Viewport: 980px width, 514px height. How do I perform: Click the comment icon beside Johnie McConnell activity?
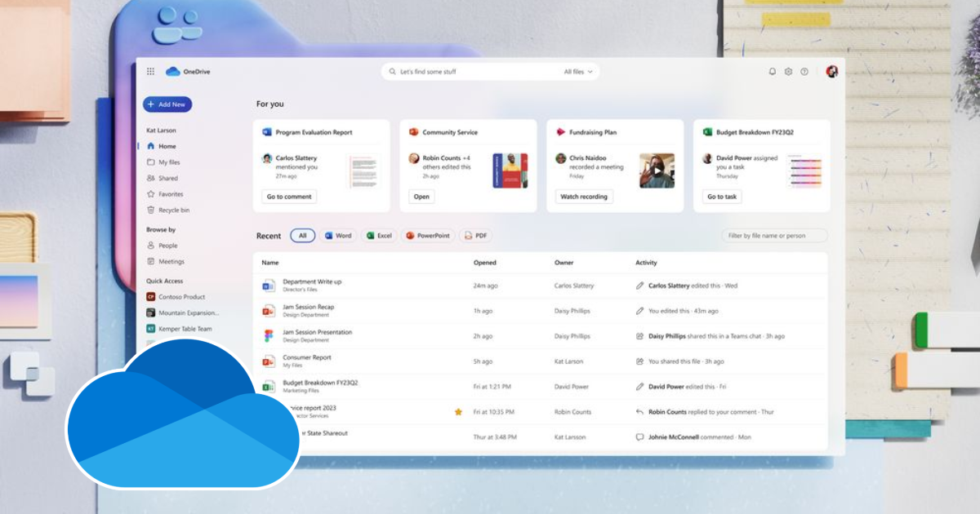[x=640, y=437]
